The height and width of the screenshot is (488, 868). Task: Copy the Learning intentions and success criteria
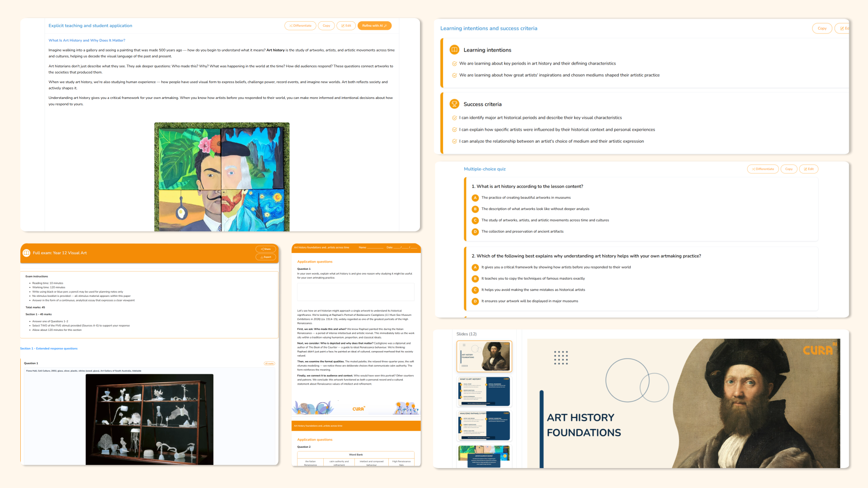(x=822, y=28)
